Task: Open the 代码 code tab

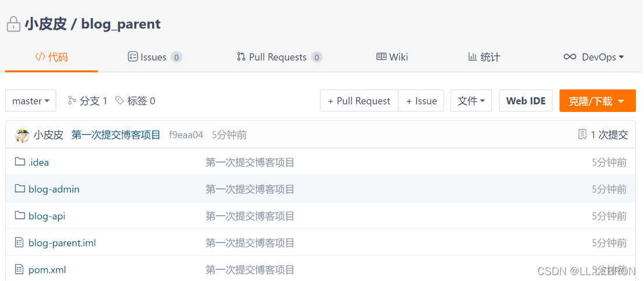Action: tap(51, 57)
